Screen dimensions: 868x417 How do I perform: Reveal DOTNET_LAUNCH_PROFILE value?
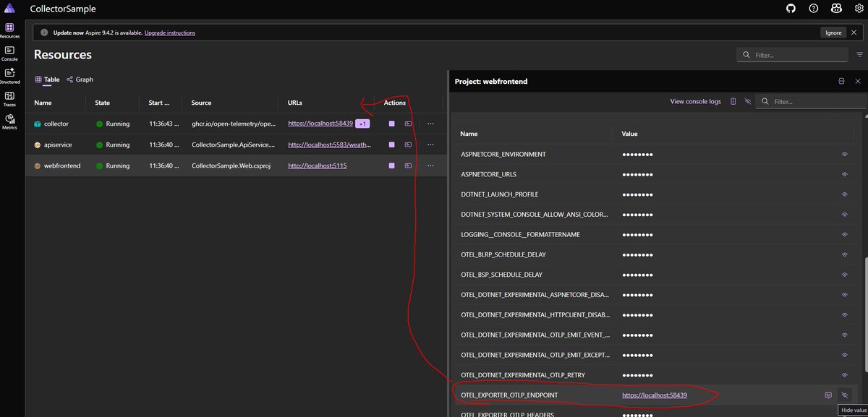click(844, 194)
